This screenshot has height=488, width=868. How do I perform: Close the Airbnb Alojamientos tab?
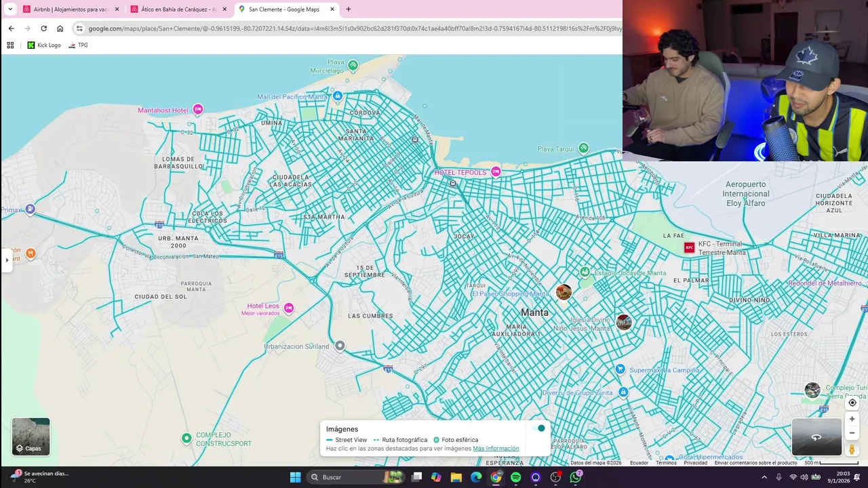(x=117, y=9)
